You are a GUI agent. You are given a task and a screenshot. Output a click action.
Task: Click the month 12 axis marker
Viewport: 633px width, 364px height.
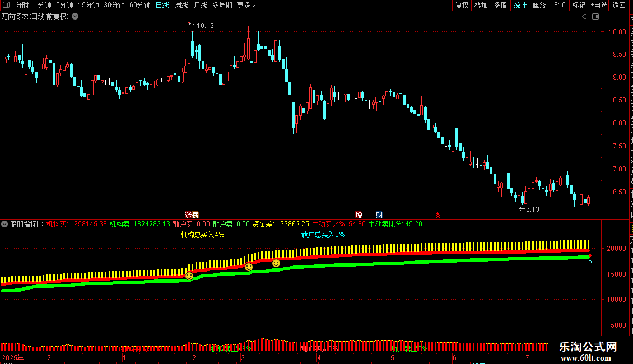click(x=47, y=357)
